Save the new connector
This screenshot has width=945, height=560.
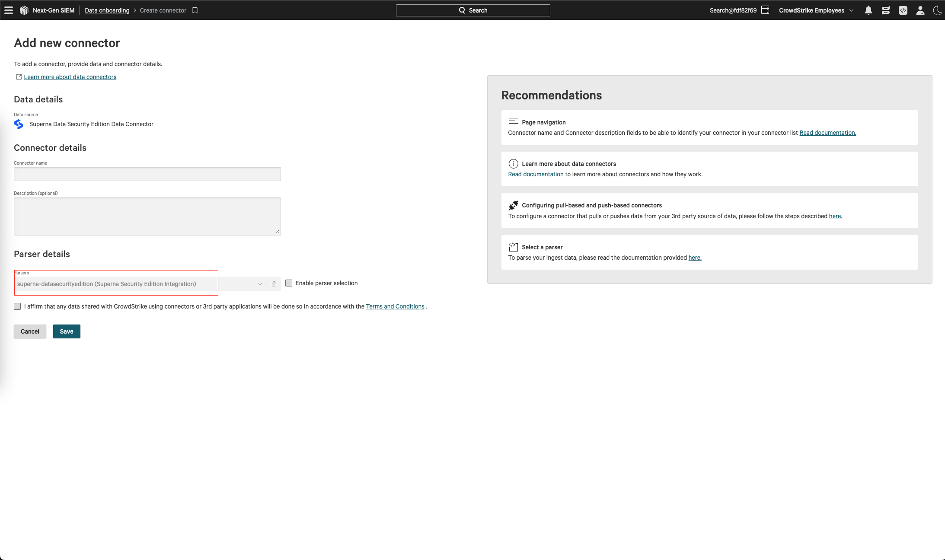tap(67, 331)
